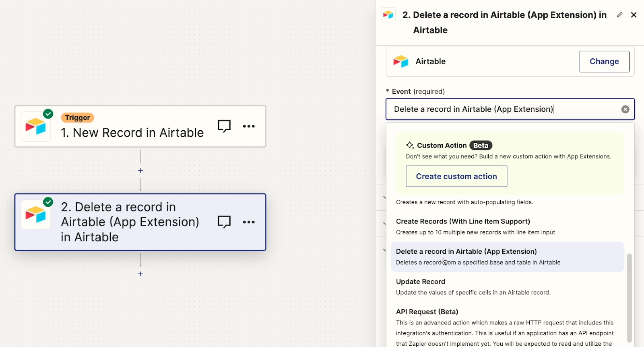Image resolution: width=644 pixels, height=347 pixels.
Task: Click Airtable app name in selector
Action: click(431, 62)
